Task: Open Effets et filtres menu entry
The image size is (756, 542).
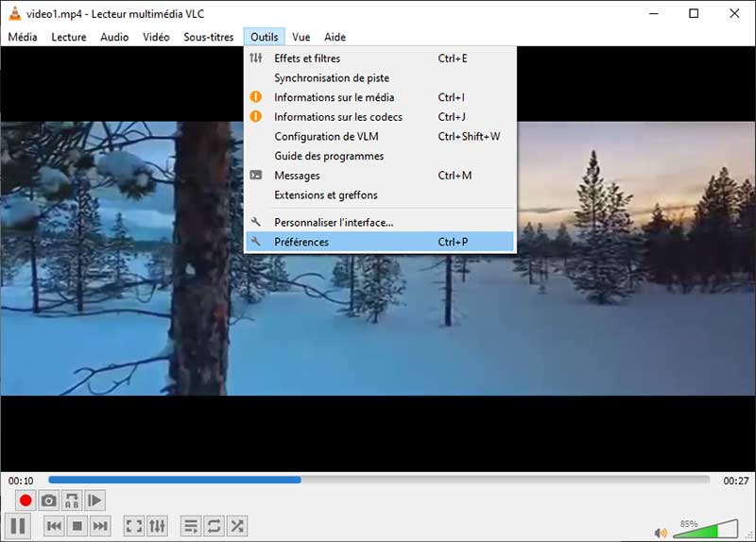Action: pyautogui.click(x=307, y=59)
